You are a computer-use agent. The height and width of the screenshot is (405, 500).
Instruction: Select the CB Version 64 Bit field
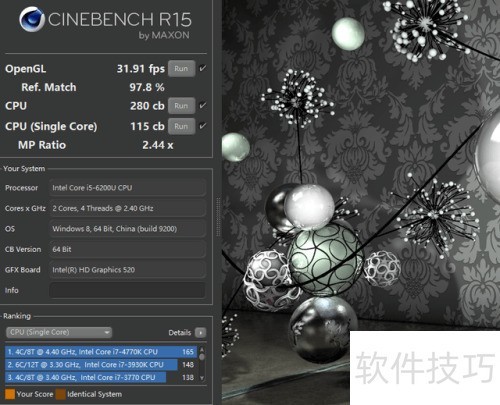tap(127, 249)
